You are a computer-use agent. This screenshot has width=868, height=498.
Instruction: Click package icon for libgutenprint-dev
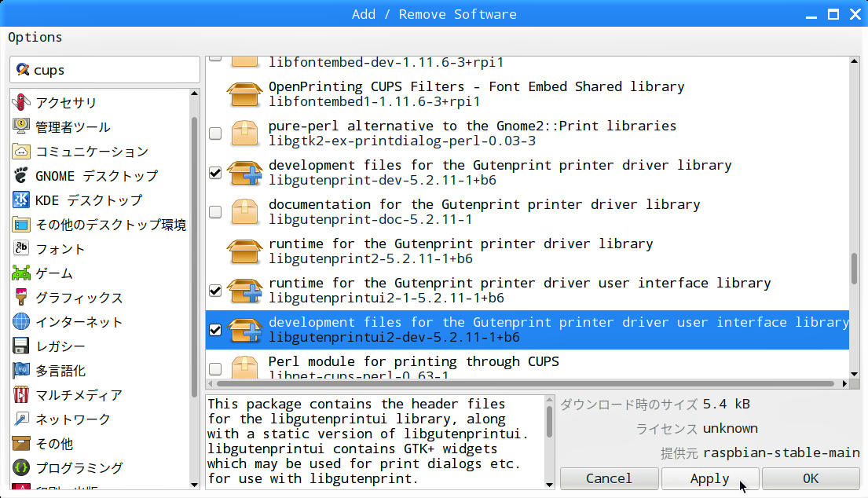point(244,173)
